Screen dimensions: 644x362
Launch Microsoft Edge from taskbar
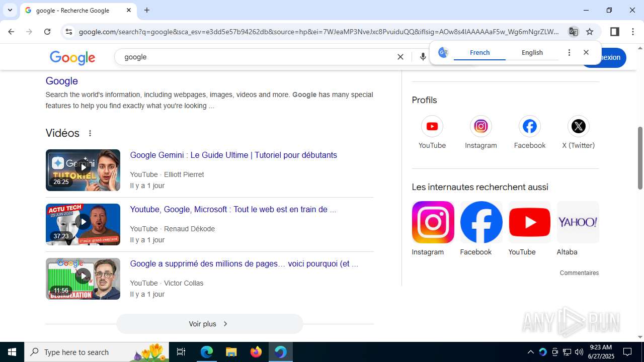click(207, 352)
